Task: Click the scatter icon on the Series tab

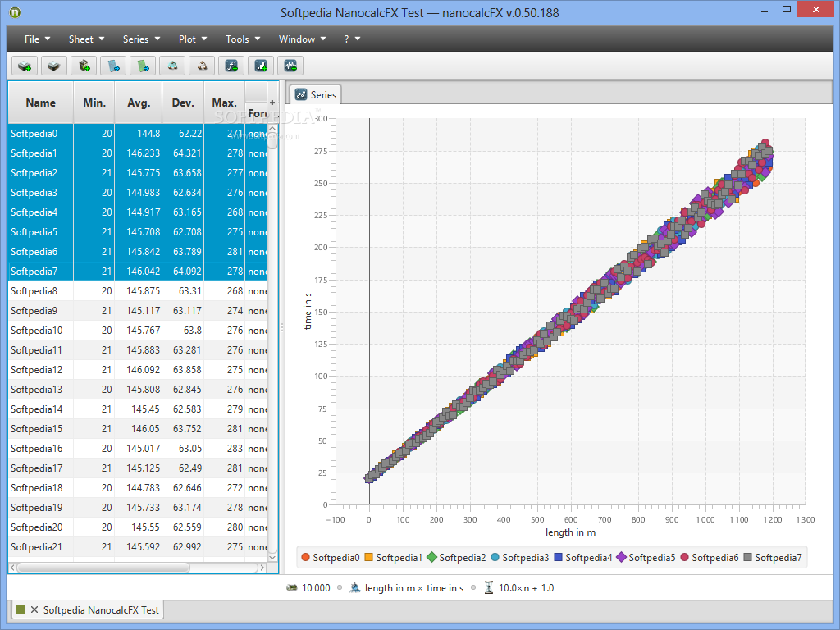Action: coord(301,95)
